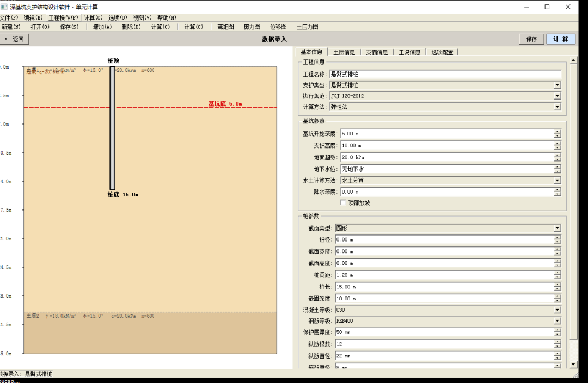Screen dimensions: 588x383
Task: Click the 基坑底 5.0m label in the diagram
Action: 225,104
